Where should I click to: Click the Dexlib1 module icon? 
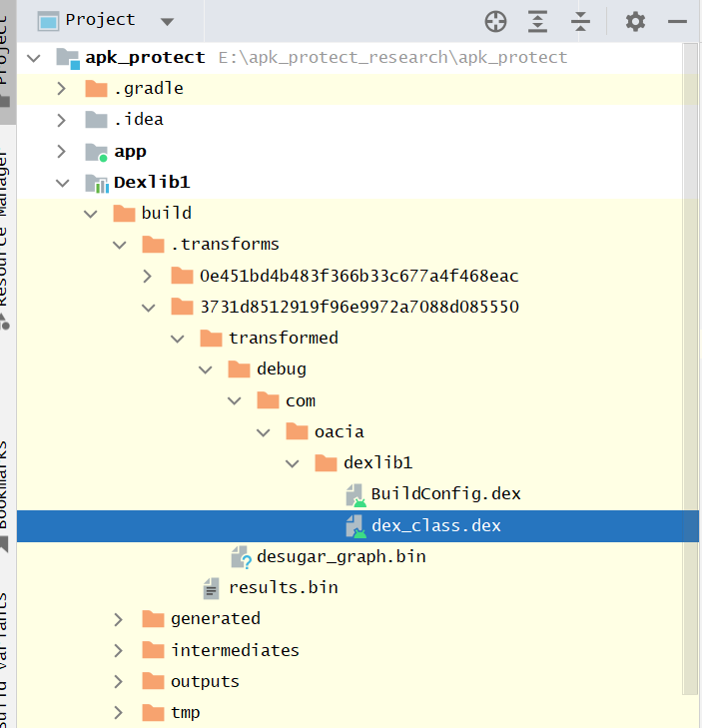pos(97,183)
